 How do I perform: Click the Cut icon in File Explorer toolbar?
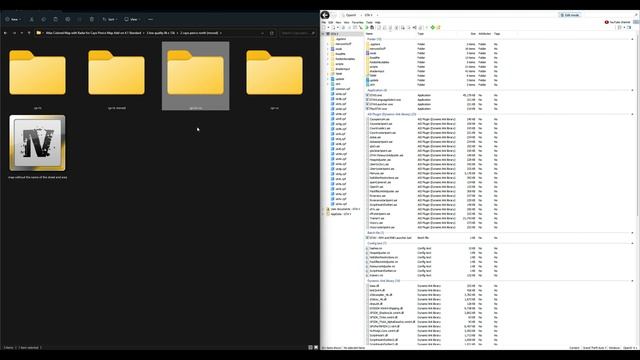[x=31, y=19]
